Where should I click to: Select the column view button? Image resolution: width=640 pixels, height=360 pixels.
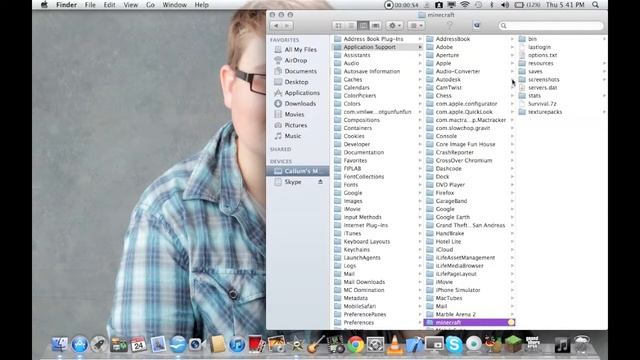[363, 26]
